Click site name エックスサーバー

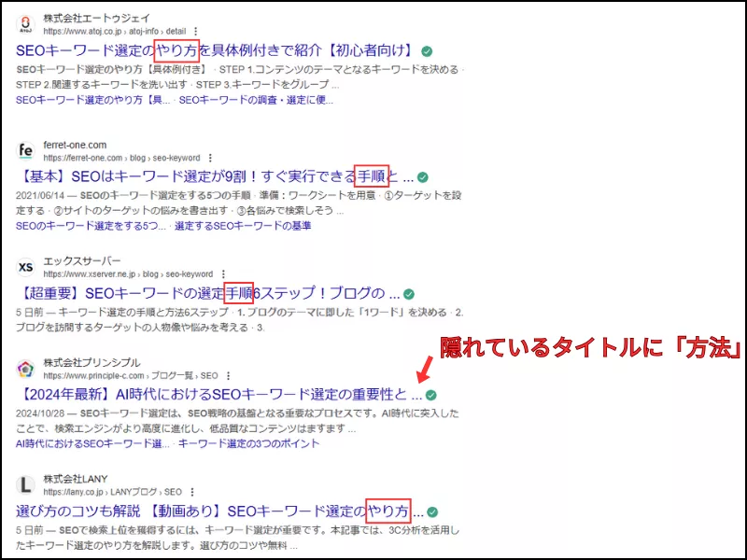82,261
